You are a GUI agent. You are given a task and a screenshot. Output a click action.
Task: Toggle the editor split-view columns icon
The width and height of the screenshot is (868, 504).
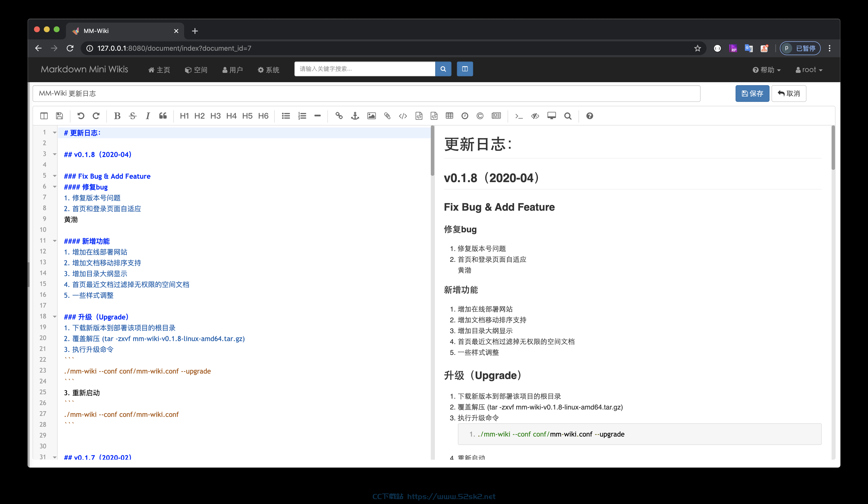click(x=44, y=116)
